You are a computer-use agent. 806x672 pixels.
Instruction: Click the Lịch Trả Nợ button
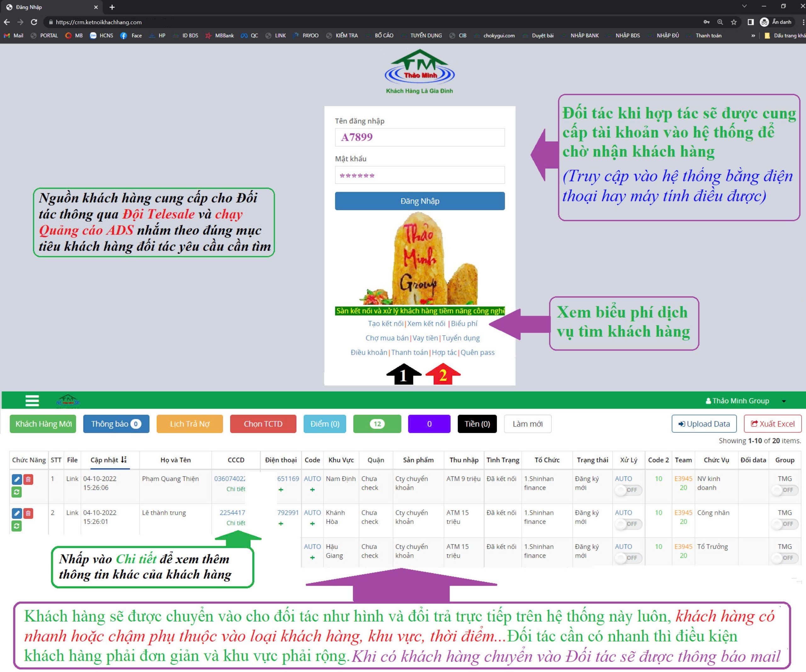[x=190, y=424]
